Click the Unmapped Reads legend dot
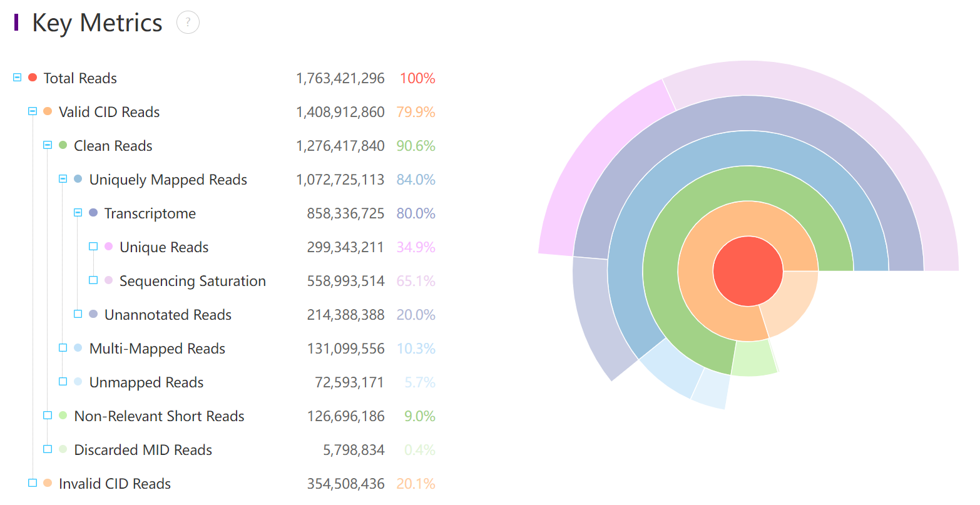Screen dimensions: 980x505 78,382
